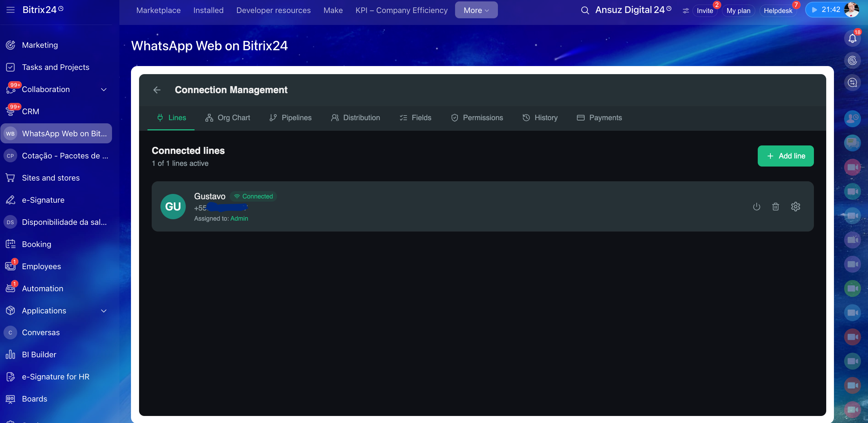
Task: Open the notifications bell icon
Action: click(852, 38)
